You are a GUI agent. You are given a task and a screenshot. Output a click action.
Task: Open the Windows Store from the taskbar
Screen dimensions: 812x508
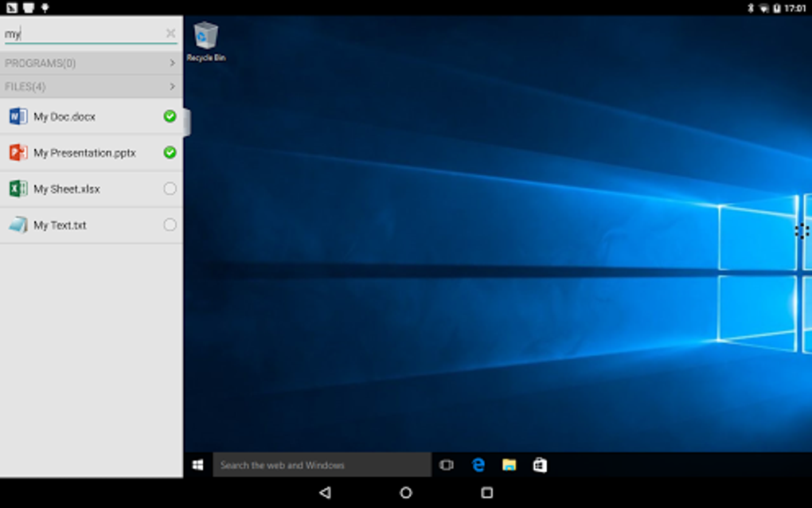click(x=541, y=464)
